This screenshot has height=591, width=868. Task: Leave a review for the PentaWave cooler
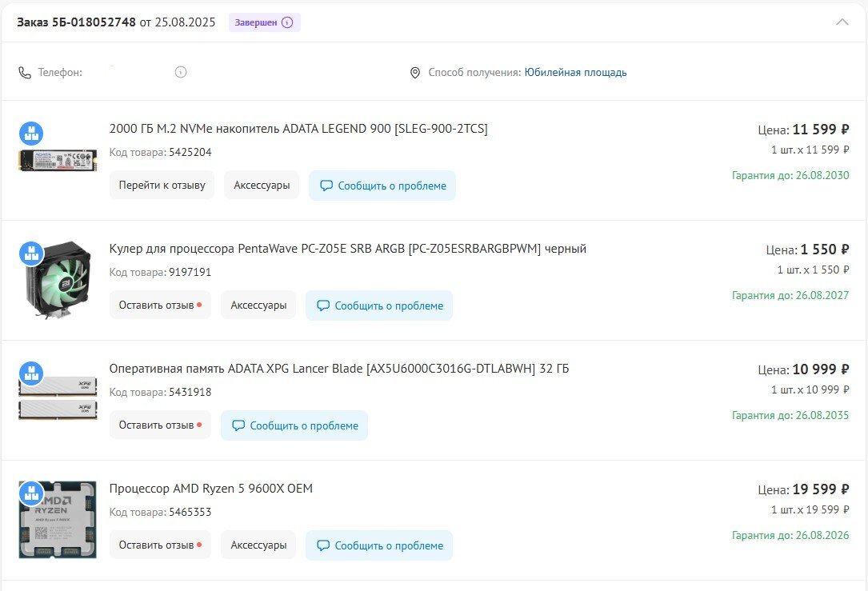tap(160, 305)
